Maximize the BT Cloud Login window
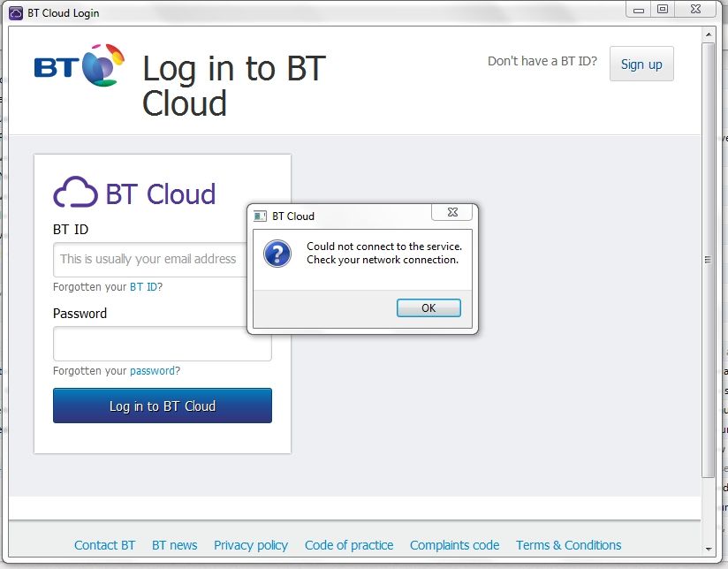The height and width of the screenshot is (569, 728). pos(663,10)
